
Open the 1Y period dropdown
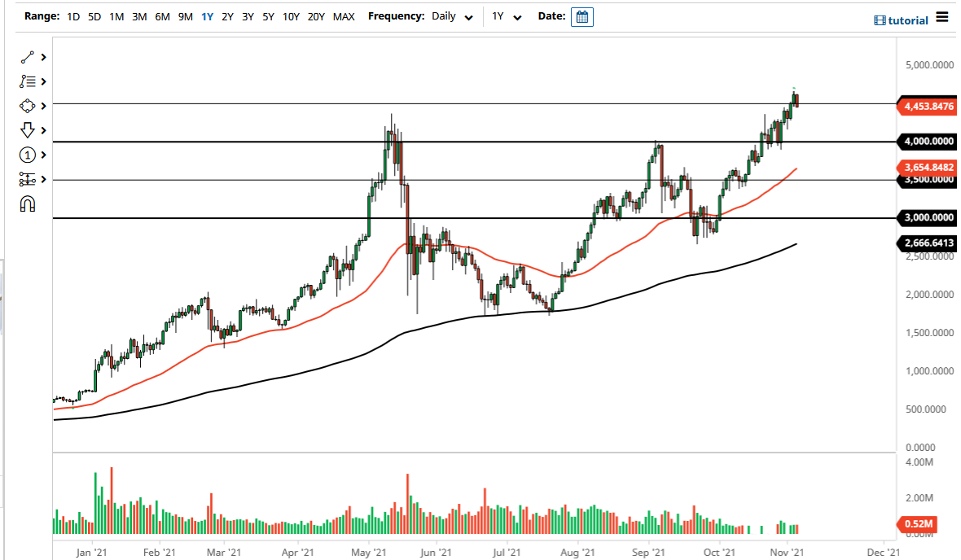click(505, 16)
